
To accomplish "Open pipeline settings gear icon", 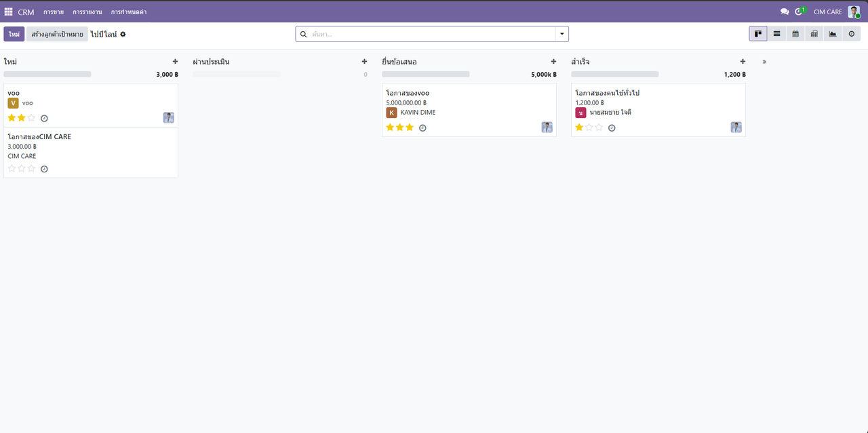I will (x=123, y=34).
